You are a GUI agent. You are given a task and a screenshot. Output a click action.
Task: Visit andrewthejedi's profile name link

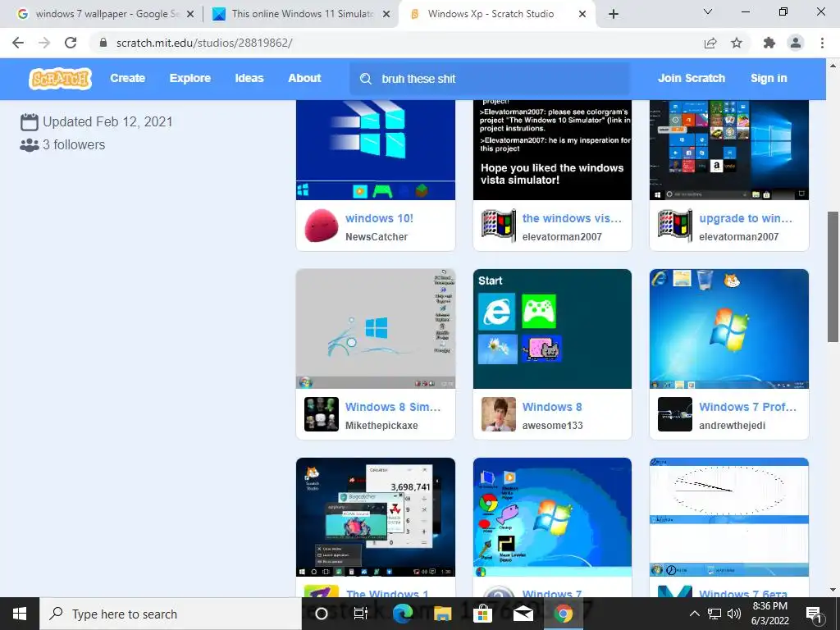(733, 426)
